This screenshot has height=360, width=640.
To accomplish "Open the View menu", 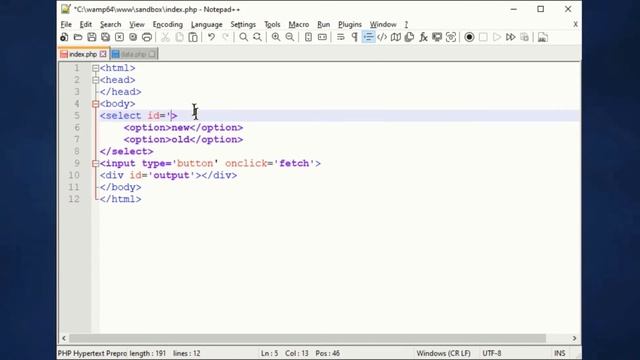I will click(137, 24).
